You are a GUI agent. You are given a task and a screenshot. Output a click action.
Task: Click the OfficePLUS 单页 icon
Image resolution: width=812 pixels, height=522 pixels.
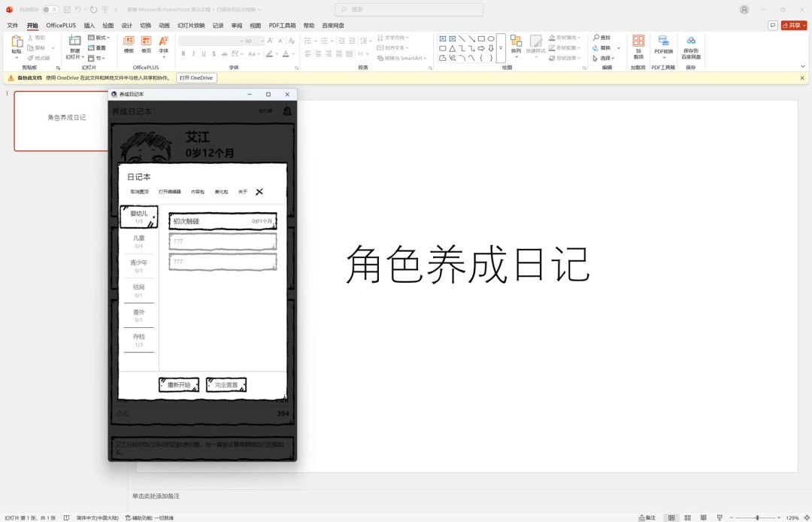(147, 41)
